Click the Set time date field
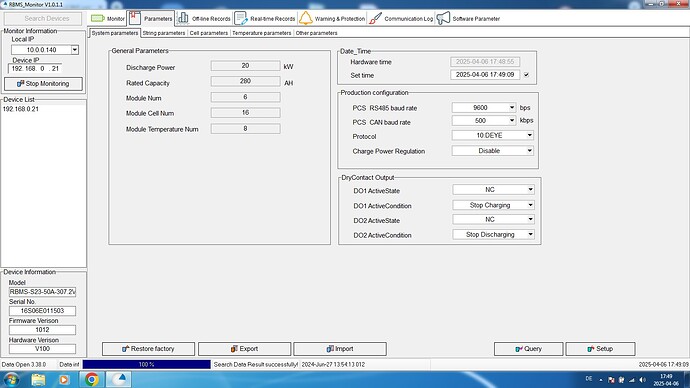 pos(485,75)
